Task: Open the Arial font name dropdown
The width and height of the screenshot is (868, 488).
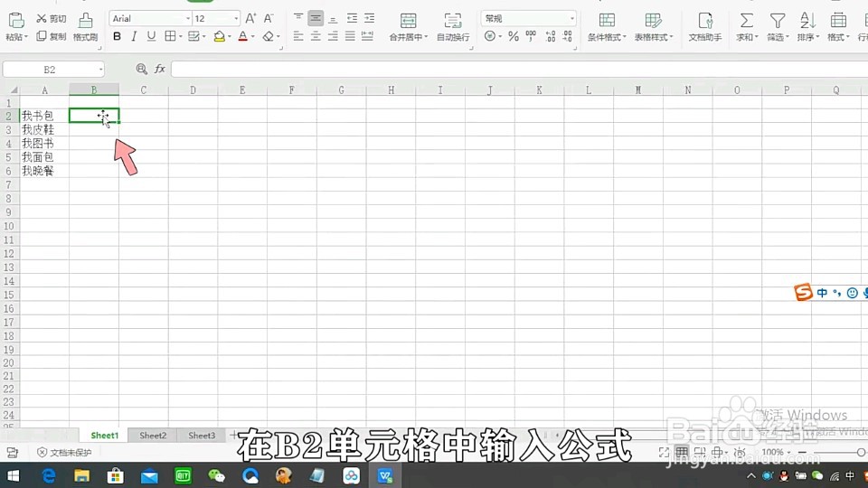Action: [188, 19]
